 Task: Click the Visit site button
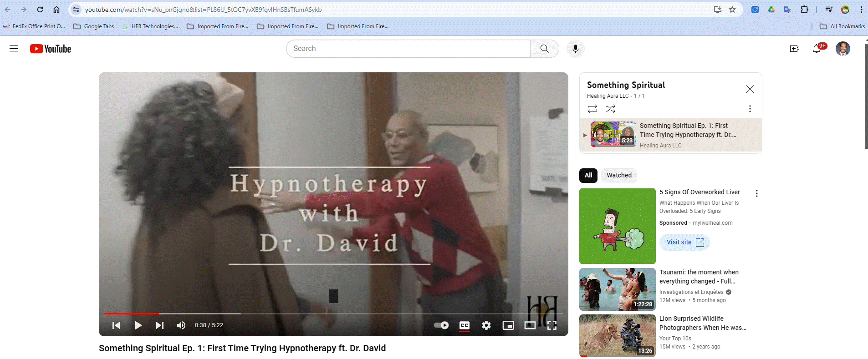point(684,243)
